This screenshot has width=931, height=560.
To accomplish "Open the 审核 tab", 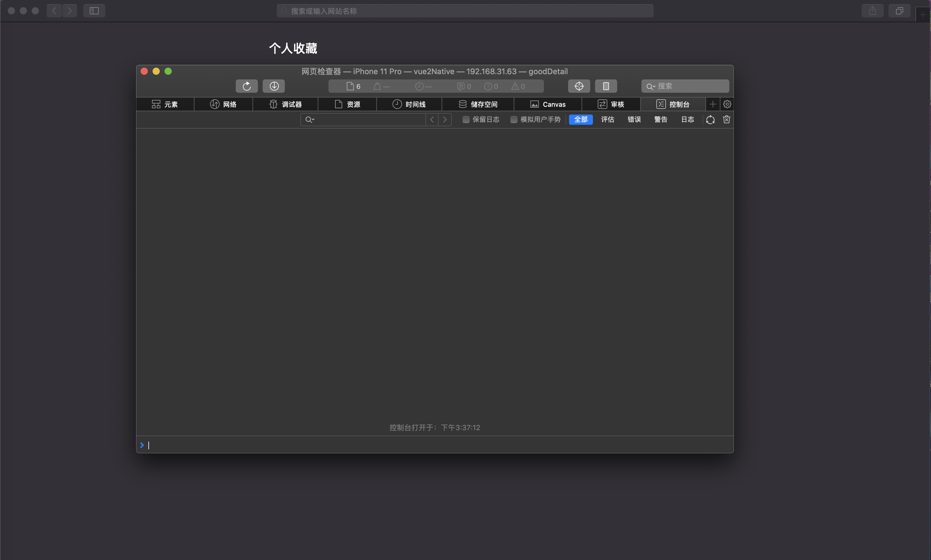I will click(x=611, y=104).
